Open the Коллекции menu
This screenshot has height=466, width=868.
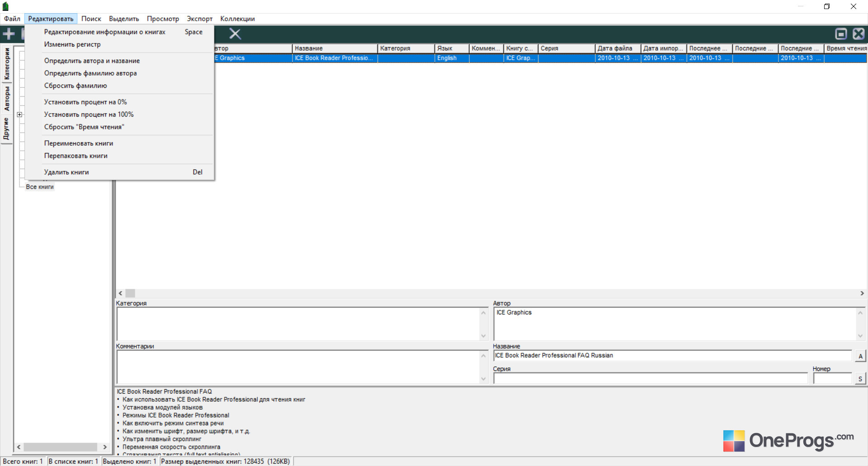tap(237, 19)
